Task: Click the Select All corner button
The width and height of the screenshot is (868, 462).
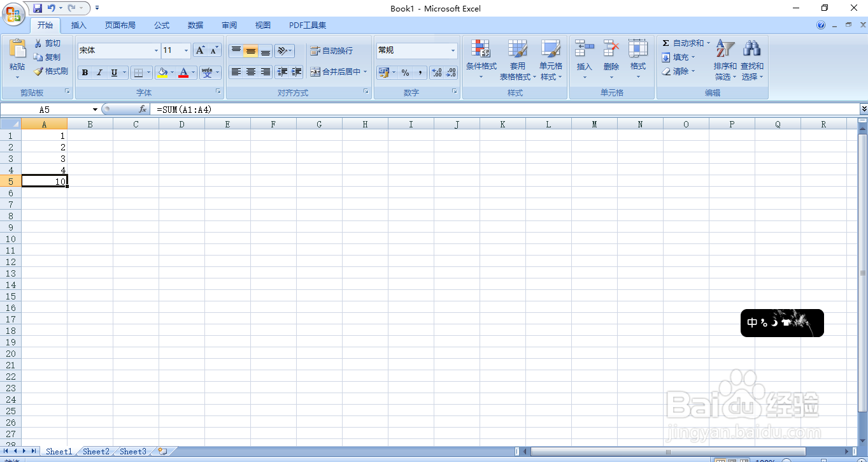Action: (10, 124)
